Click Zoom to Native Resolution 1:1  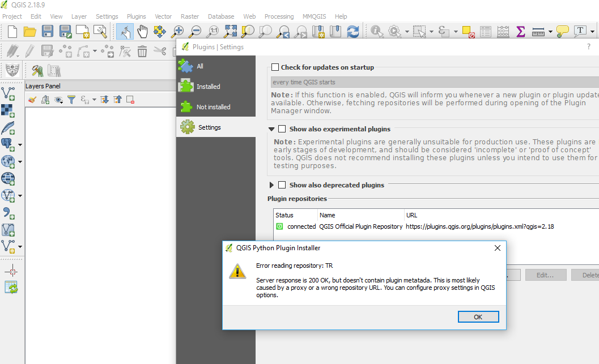pos(213,31)
